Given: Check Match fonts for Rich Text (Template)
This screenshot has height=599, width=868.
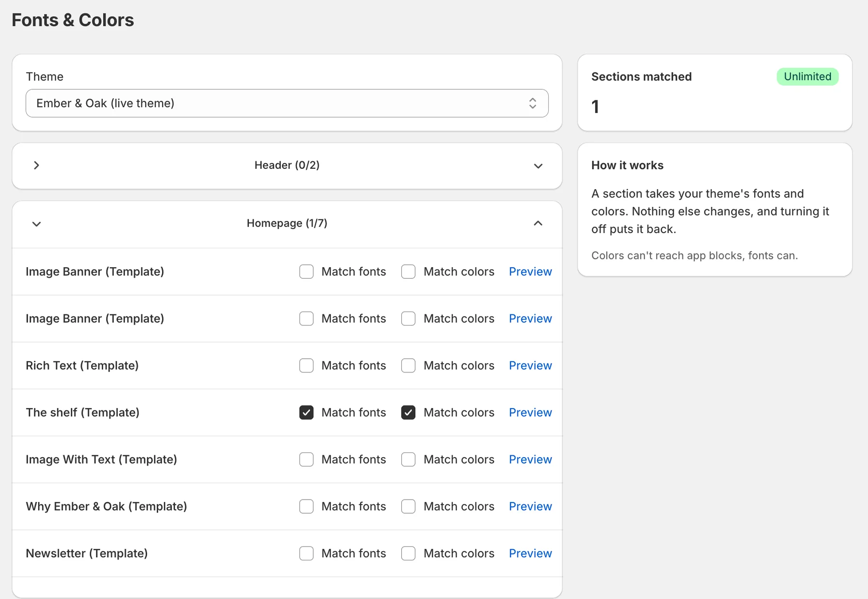Looking at the screenshot, I should (x=306, y=366).
